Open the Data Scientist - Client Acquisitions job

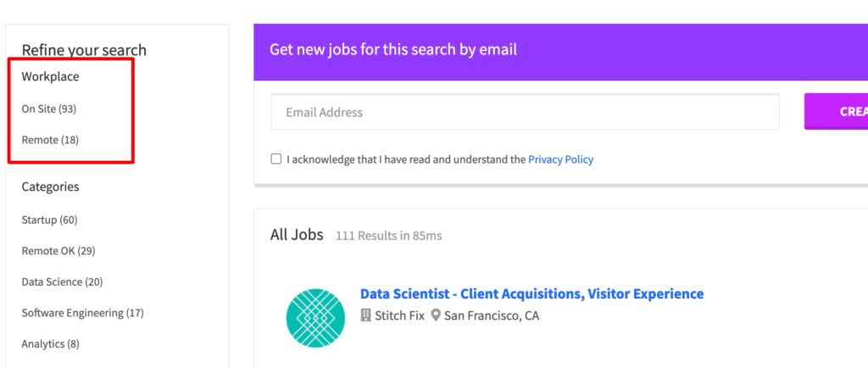click(531, 293)
